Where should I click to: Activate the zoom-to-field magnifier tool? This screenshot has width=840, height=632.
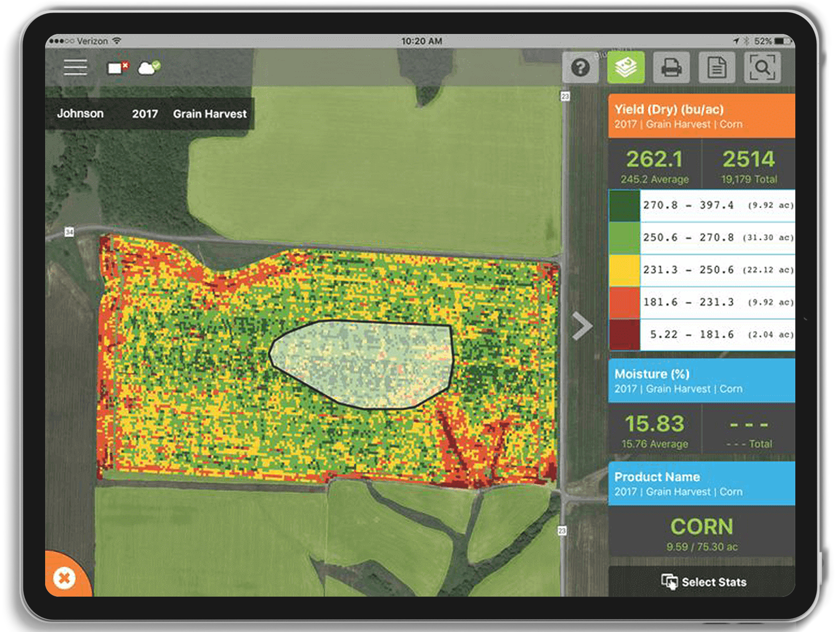(x=762, y=68)
